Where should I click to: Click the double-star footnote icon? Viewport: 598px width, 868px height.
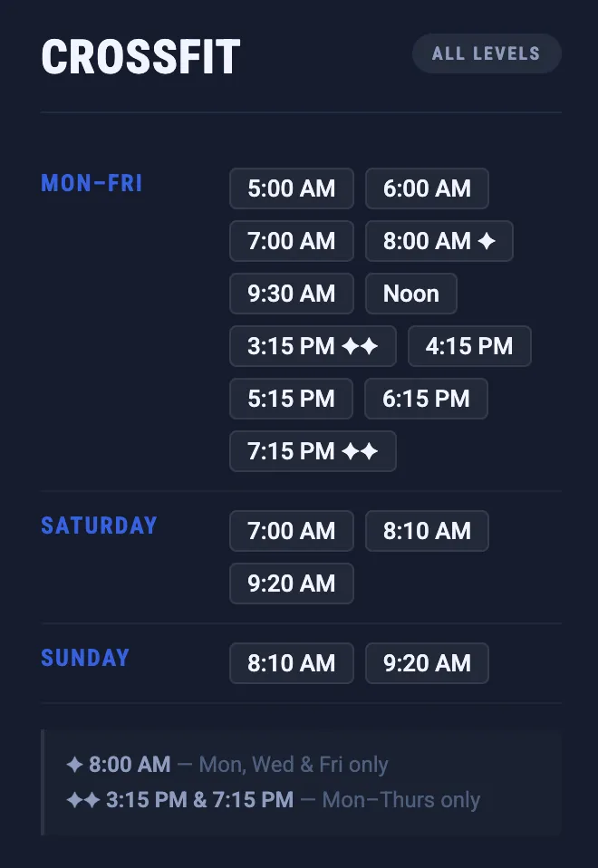click(x=83, y=800)
